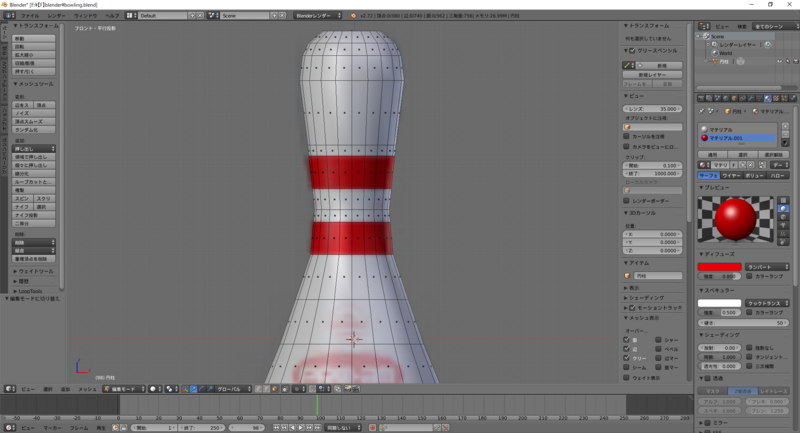Open the ウィンドウ menu

click(85, 16)
